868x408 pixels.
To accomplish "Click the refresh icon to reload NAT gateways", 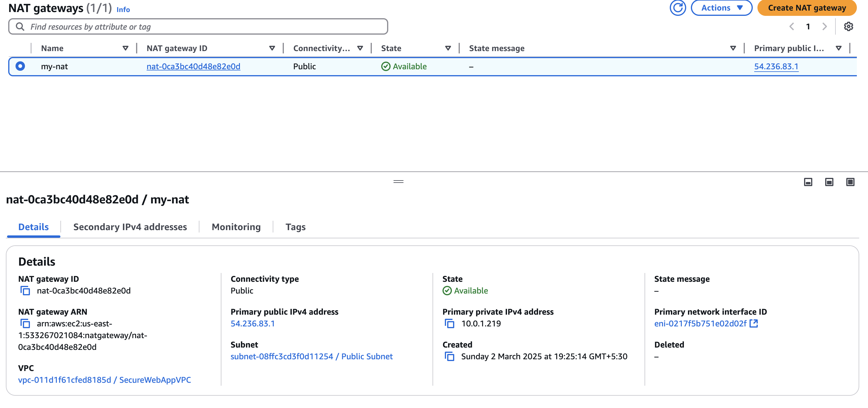I will pos(677,7).
